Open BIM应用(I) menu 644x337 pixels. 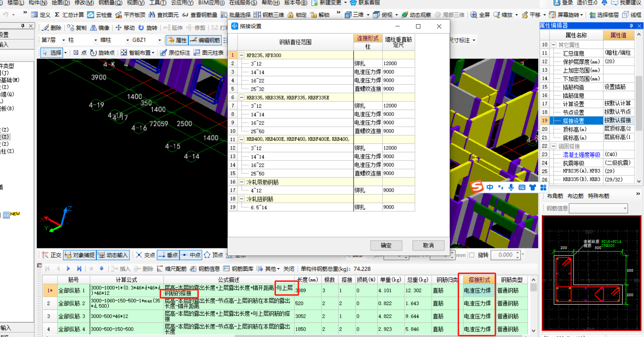tap(211, 3)
